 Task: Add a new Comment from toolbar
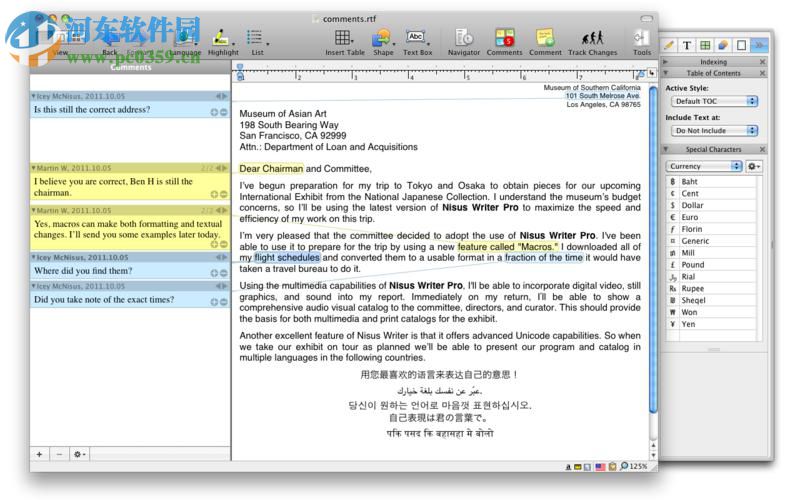545,42
